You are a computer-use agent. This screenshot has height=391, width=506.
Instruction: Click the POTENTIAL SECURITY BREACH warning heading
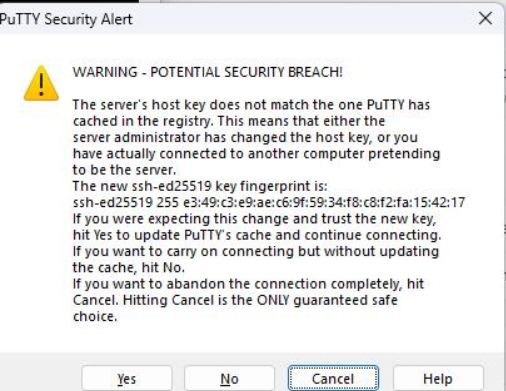[x=208, y=72]
